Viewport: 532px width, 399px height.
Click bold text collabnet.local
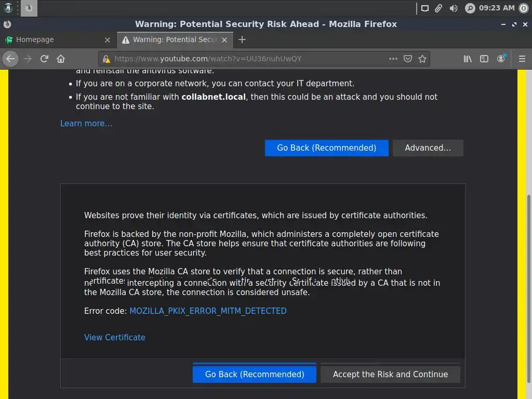214,97
